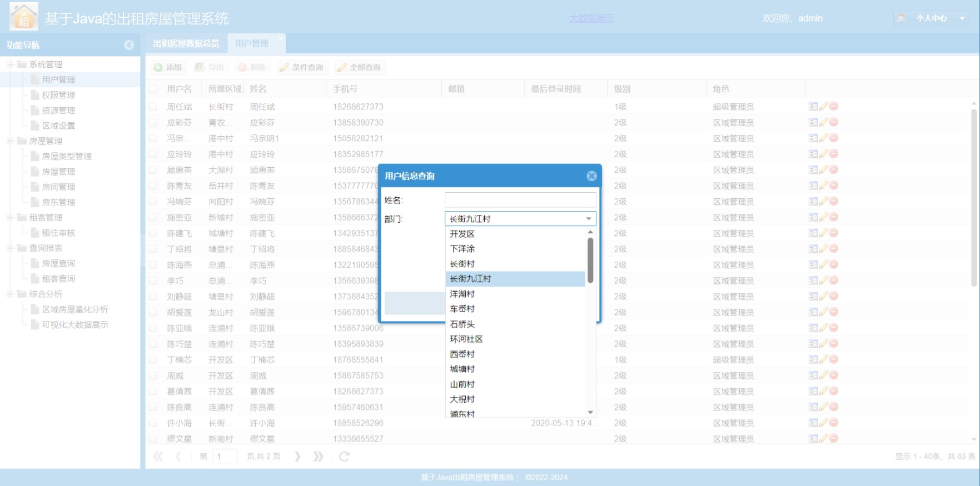Collapse the 功能导航 sidebar arrow
This screenshot has height=486, width=980.
[129, 45]
